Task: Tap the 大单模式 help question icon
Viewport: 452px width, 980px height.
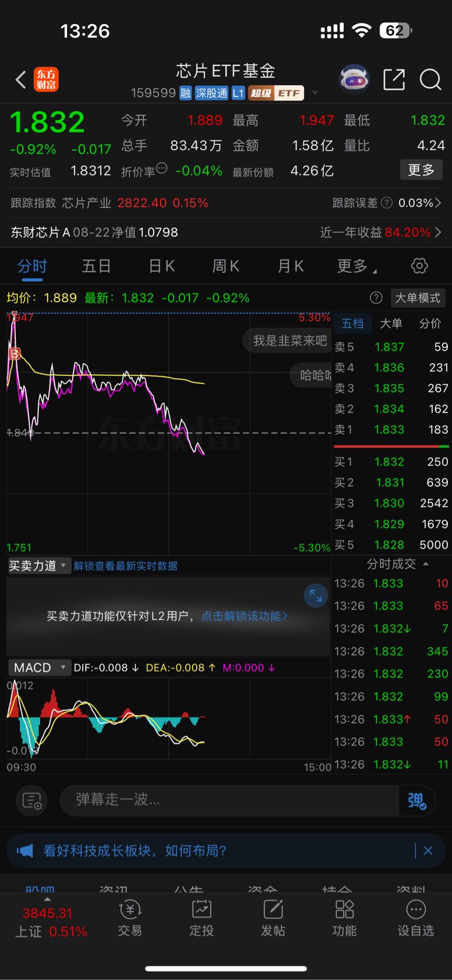Action: point(376,298)
